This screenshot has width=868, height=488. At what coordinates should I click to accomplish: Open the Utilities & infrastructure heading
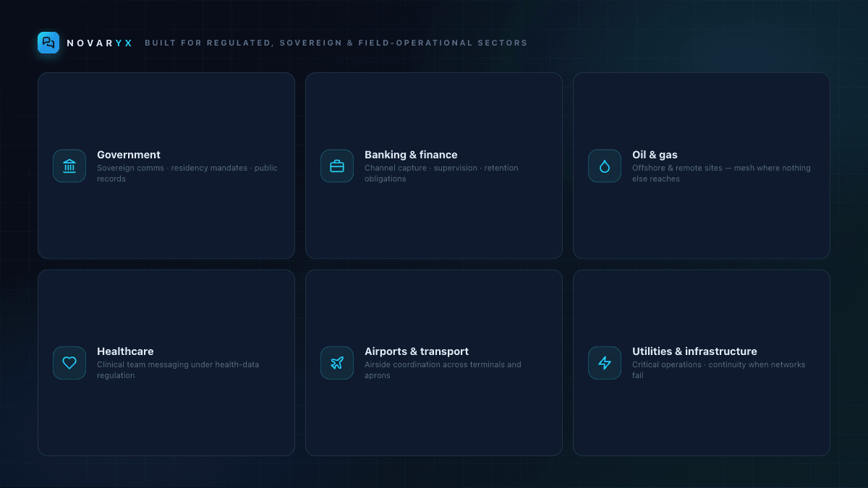(x=694, y=351)
